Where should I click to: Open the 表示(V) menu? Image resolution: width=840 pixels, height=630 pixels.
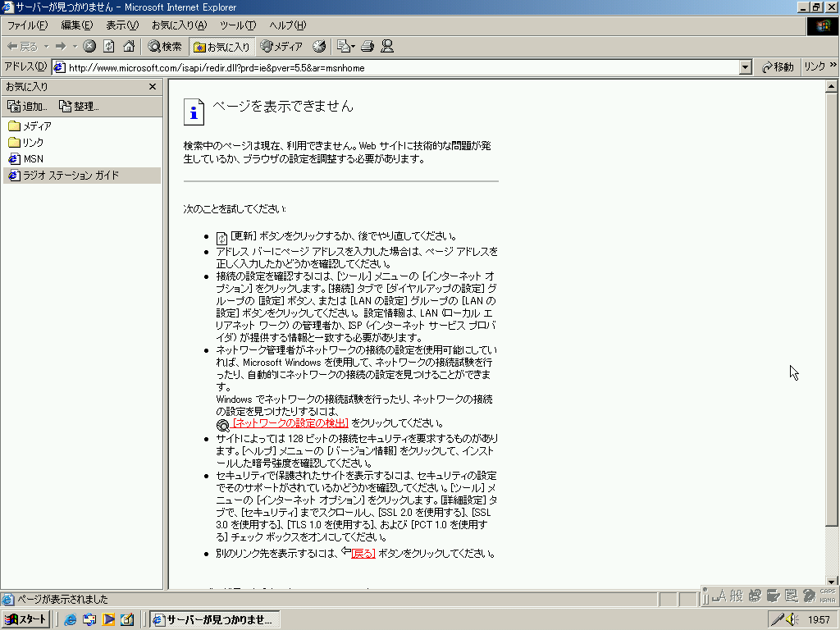(x=122, y=25)
